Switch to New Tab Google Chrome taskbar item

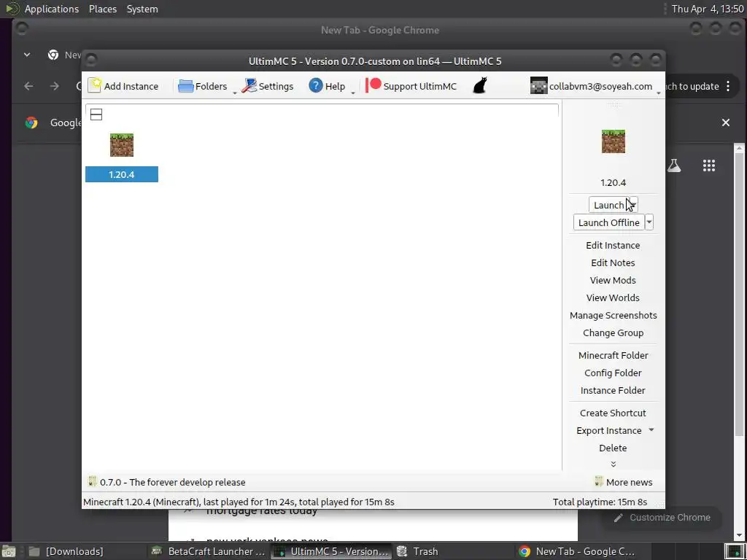click(578, 551)
